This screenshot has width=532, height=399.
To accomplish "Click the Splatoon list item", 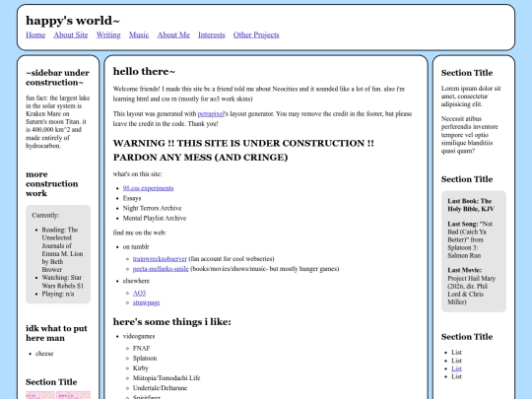I will [145, 359].
